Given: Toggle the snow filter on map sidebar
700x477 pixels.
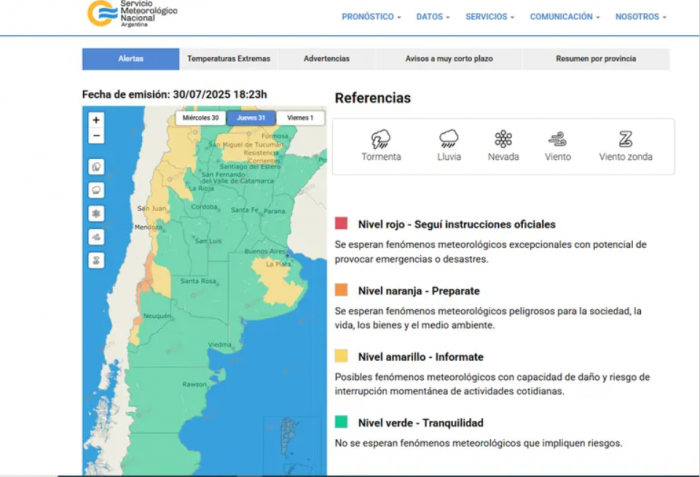Looking at the screenshot, I should tap(97, 213).
